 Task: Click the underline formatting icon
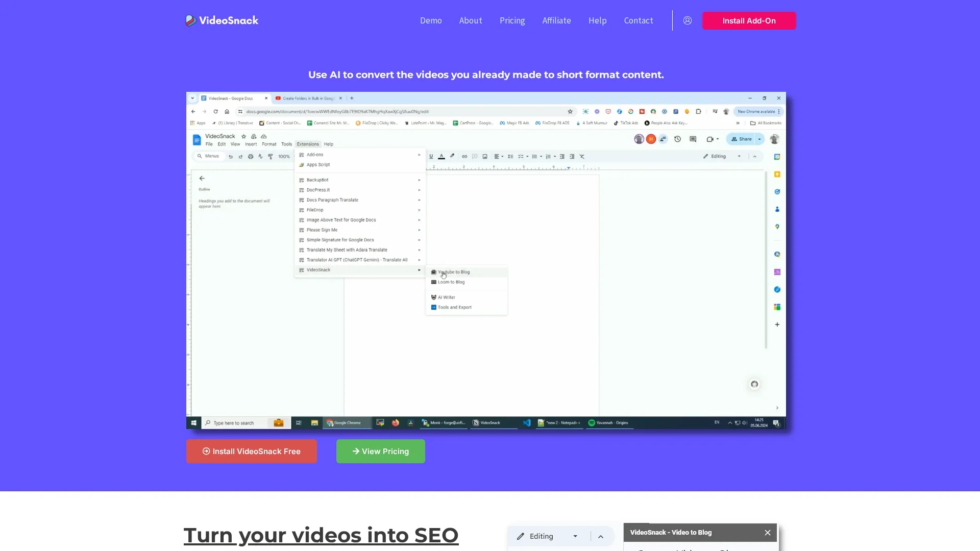pos(431,157)
